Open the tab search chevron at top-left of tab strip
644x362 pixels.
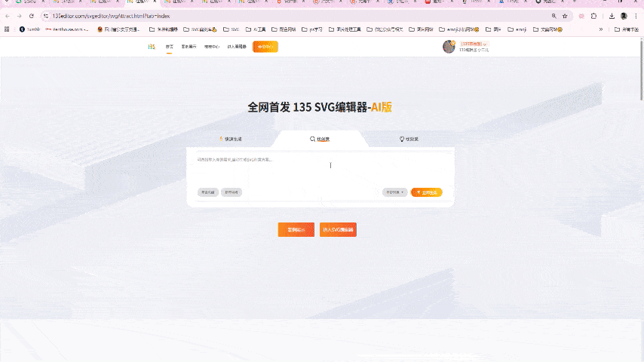click(7, 2)
